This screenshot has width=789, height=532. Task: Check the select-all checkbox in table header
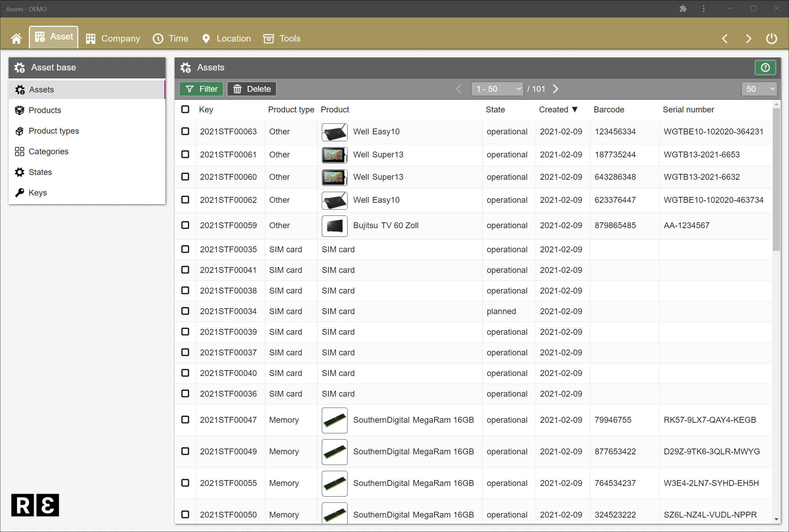click(185, 109)
